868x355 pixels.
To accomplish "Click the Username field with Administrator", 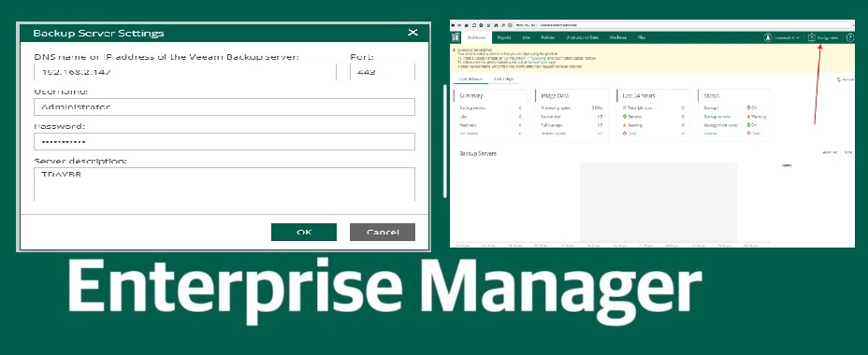I will tap(224, 106).
